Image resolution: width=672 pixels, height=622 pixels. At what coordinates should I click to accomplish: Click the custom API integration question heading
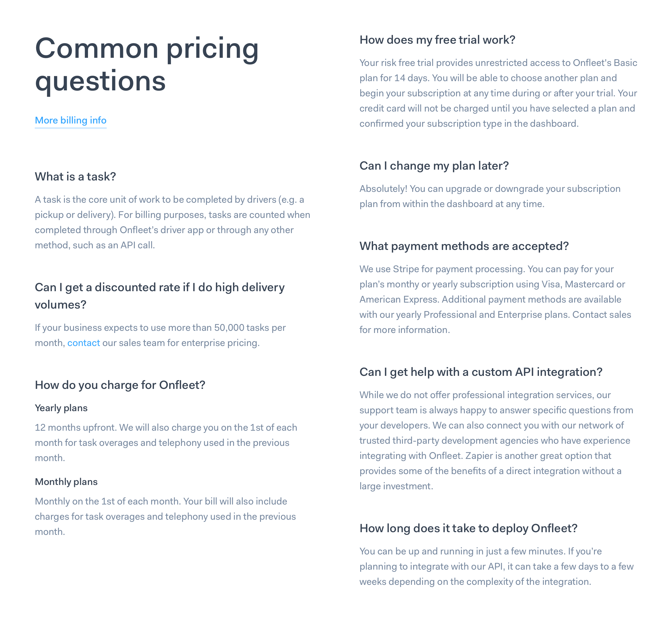[x=480, y=372]
